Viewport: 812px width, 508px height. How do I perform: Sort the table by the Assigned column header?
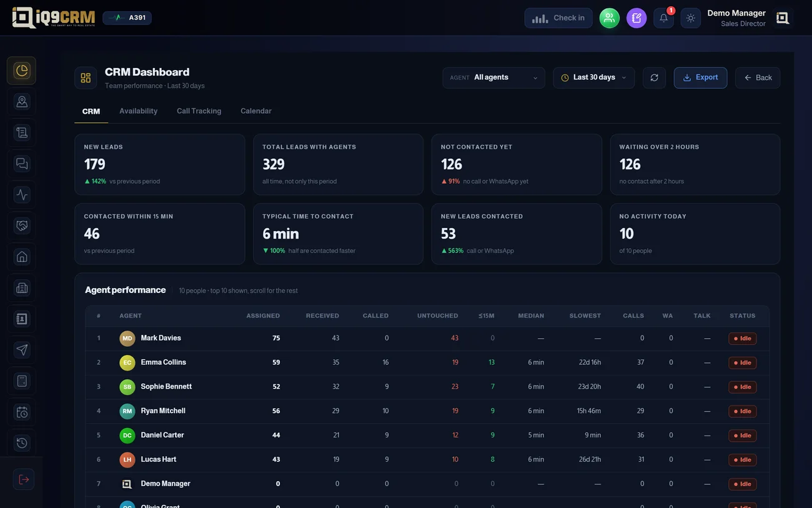tap(263, 316)
